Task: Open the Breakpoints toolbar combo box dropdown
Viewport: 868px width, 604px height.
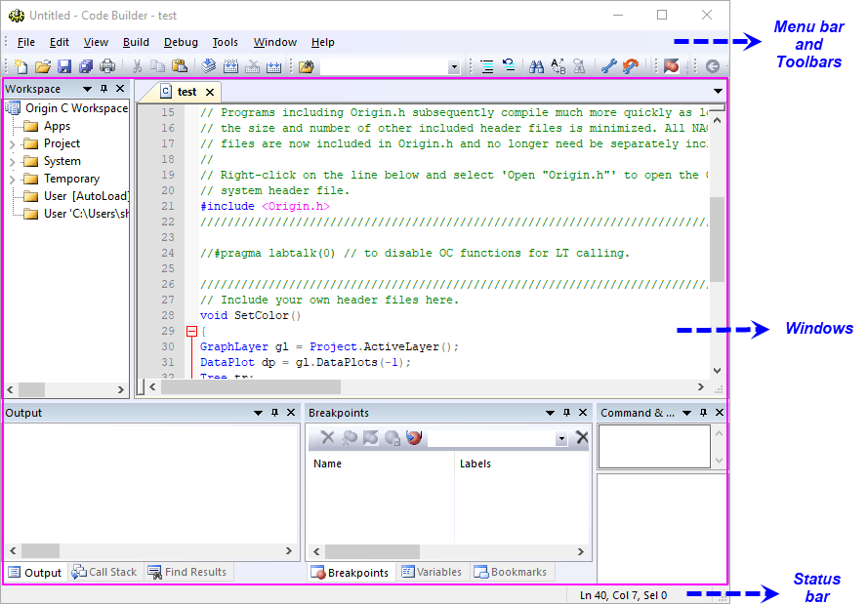Action: coord(561,439)
